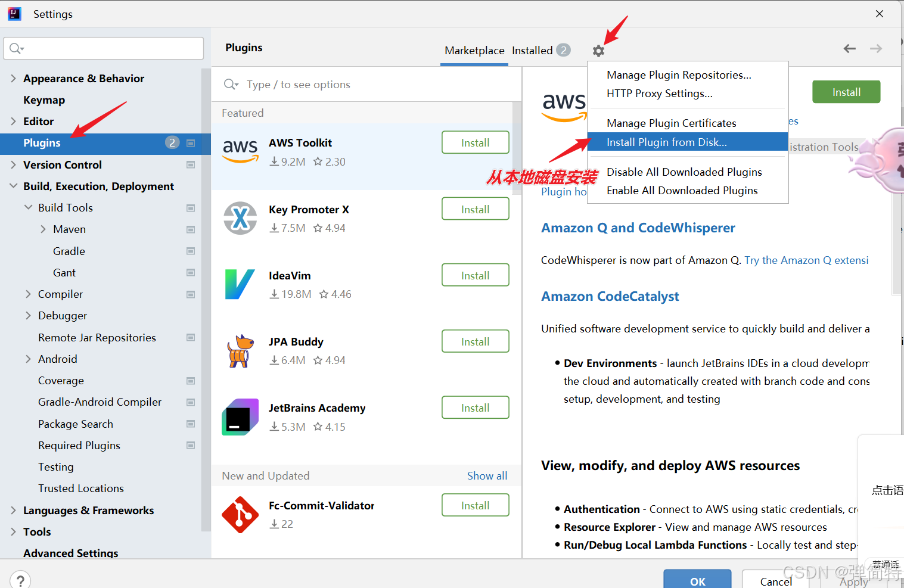The image size is (904, 588).
Task: Expand the Maven node
Action: tap(43, 229)
